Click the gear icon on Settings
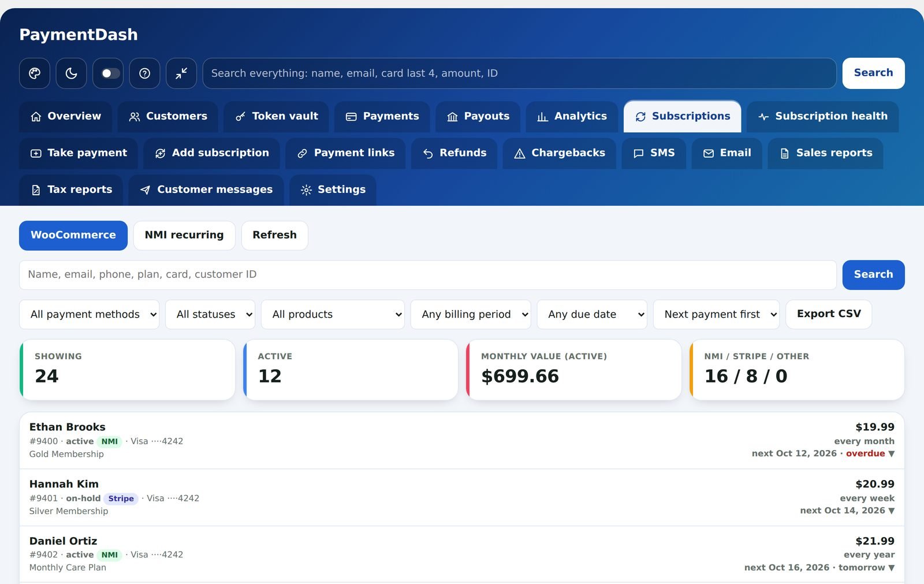This screenshot has width=924, height=584. [x=306, y=190]
